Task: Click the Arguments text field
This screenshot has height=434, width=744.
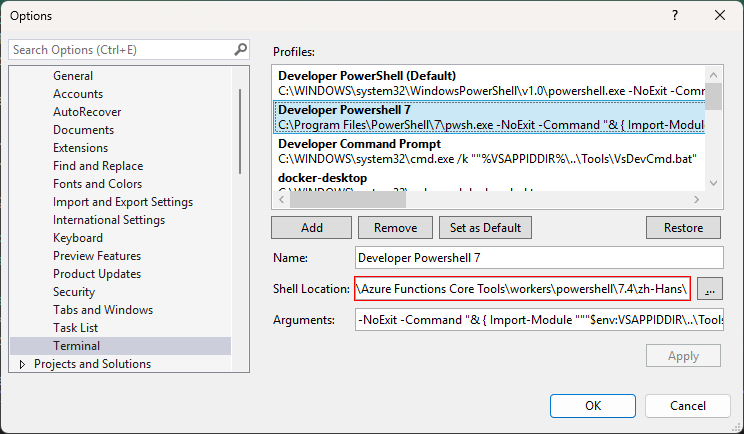Action: point(539,320)
